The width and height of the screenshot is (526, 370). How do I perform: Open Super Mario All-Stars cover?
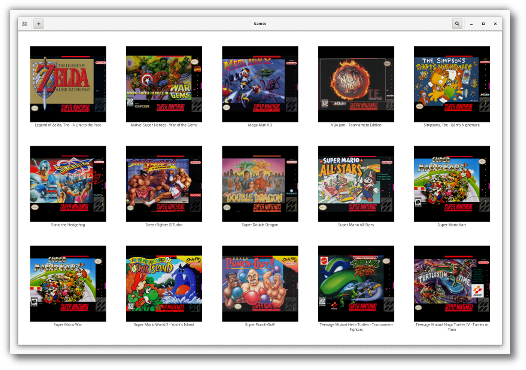(x=356, y=184)
